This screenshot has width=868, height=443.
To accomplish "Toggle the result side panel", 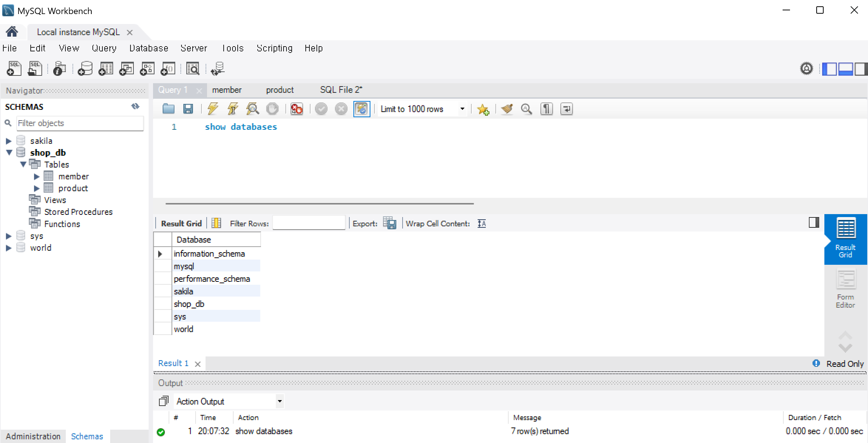I will click(x=814, y=222).
